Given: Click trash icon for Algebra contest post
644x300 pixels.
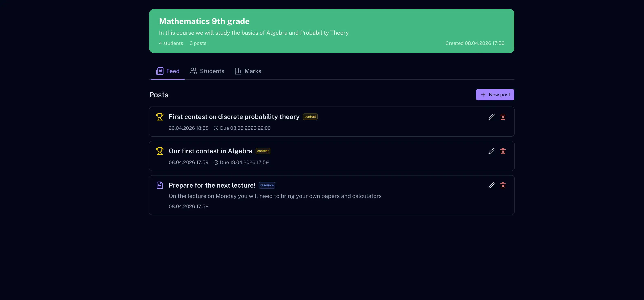Looking at the screenshot, I should (x=503, y=151).
